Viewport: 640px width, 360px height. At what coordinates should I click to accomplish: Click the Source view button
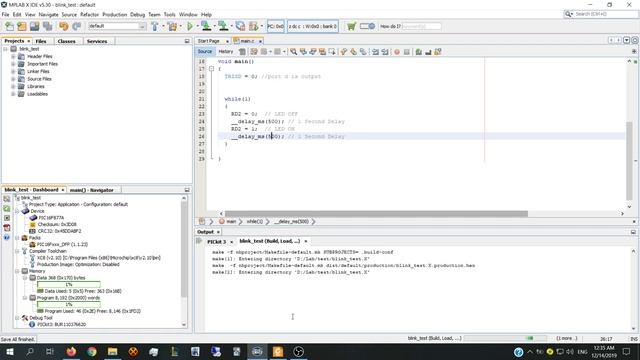click(x=205, y=52)
